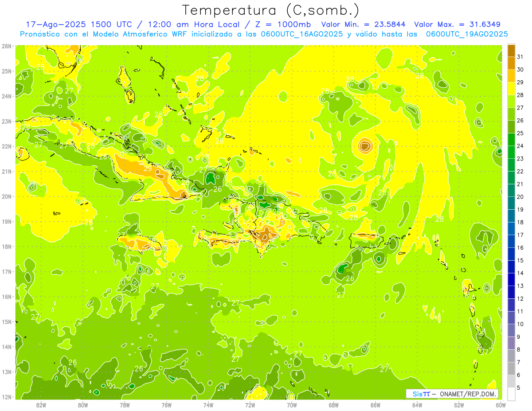Click the "0600UTC_19AGO2025" valid-until time
The width and height of the screenshot is (532, 411).
(x=467, y=34)
